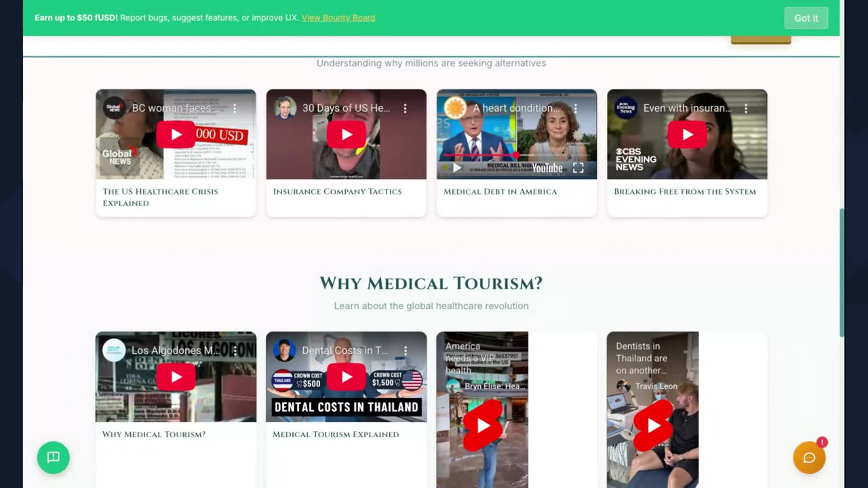Open more options on BC woman video
This screenshot has height=488, width=868.
pyautogui.click(x=235, y=108)
